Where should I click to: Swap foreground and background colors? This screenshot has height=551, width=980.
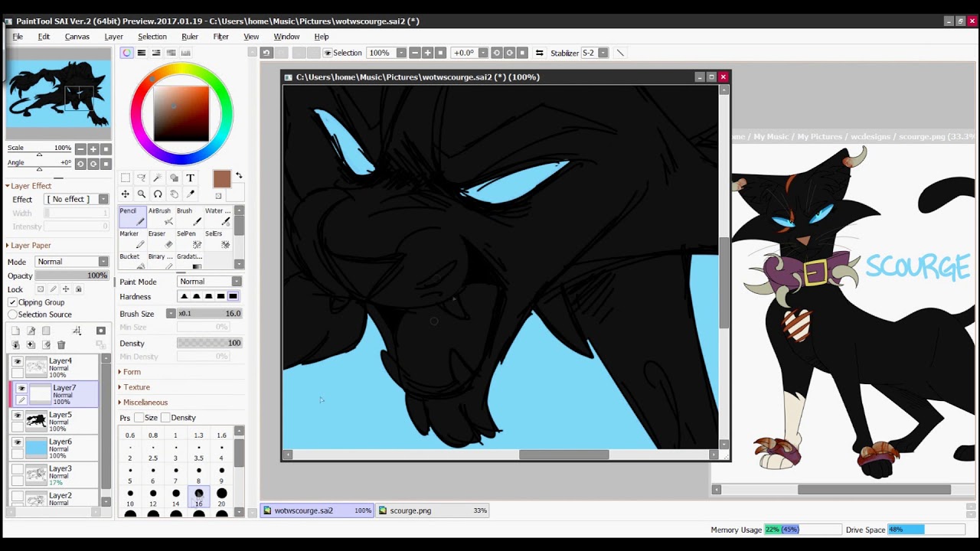pos(239,176)
